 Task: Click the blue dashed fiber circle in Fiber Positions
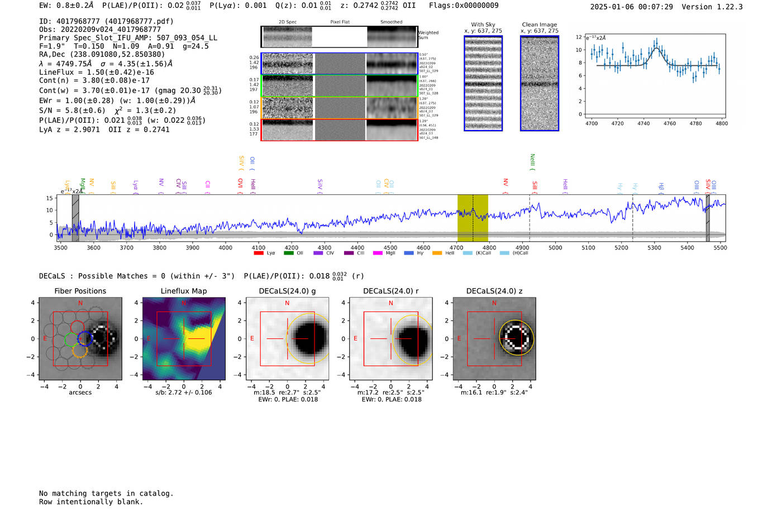pos(85,338)
